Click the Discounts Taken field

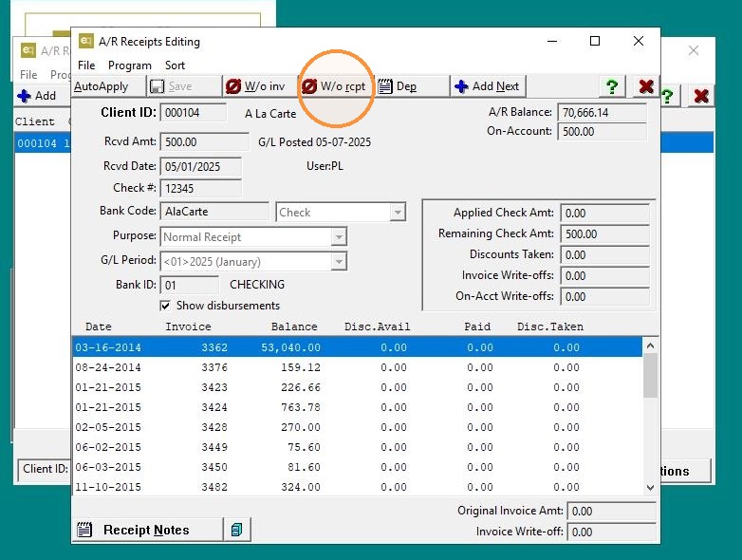(x=604, y=254)
